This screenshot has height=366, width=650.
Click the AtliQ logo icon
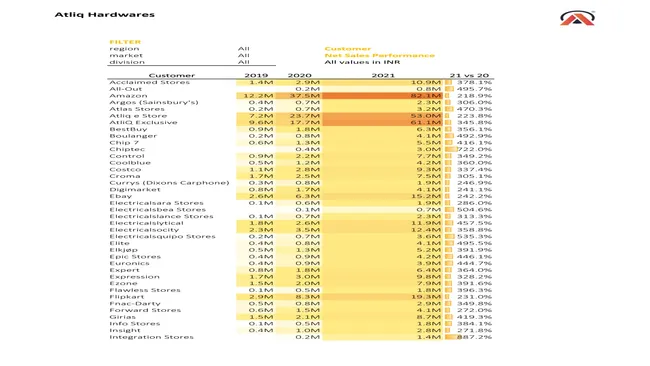tap(577, 18)
